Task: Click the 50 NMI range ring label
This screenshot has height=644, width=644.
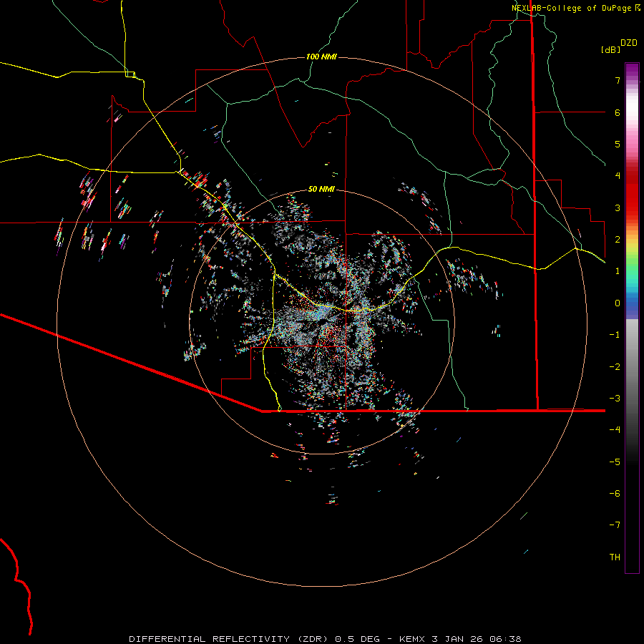Action: (x=321, y=189)
